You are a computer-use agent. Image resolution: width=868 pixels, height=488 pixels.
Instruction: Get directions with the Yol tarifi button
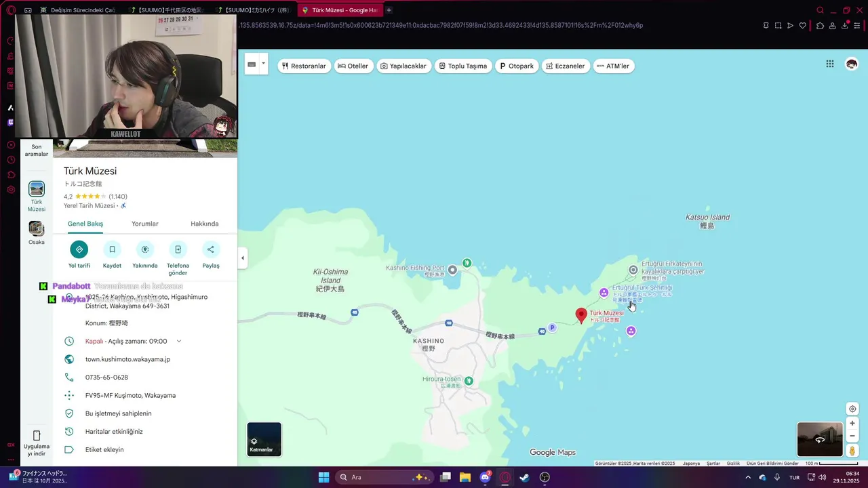pos(79,249)
